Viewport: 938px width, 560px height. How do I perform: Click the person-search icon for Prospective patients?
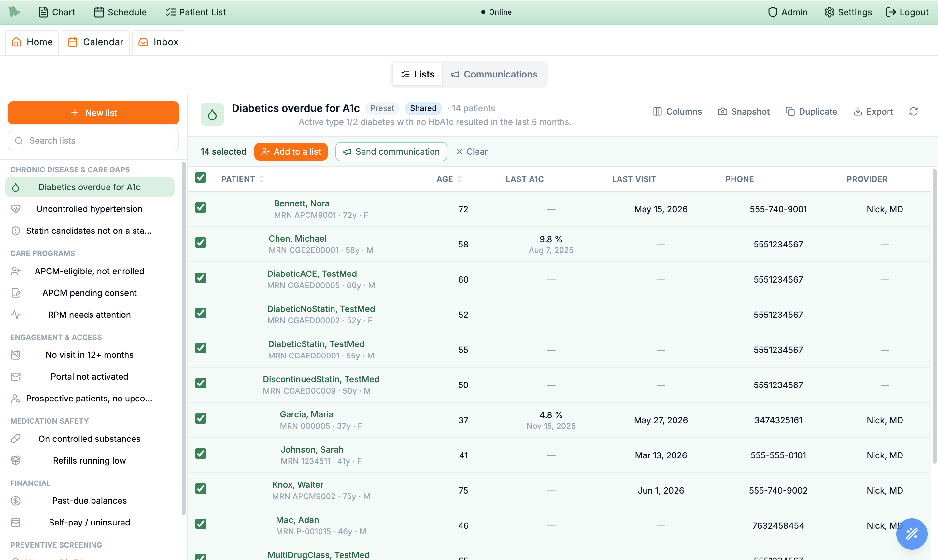(x=16, y=399)
